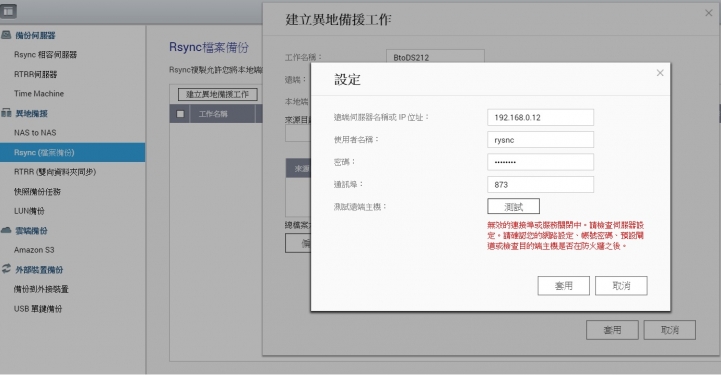Click 建立異地備援工作 button in Rsync page
The width and height of the screenshot is (721, 375).
(x=217, y=95)
